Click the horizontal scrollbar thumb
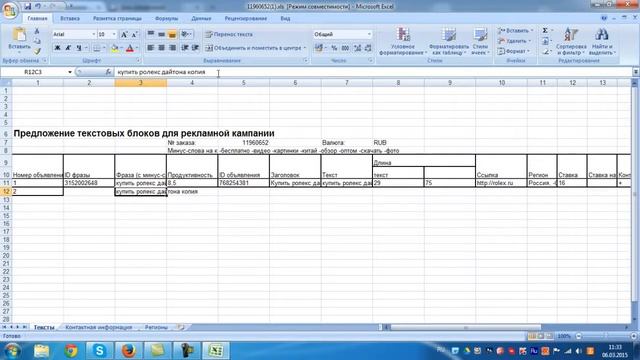Screen dimensions: 640x360 465,327
